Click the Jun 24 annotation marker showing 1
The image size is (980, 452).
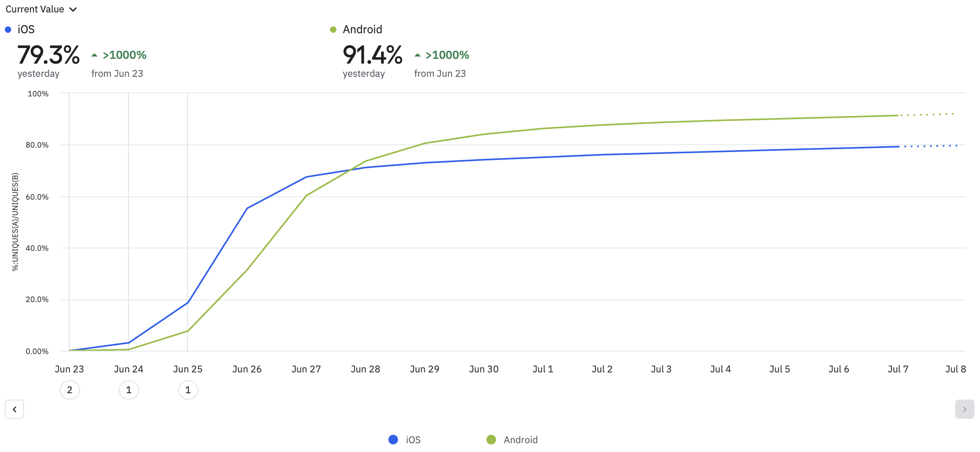(129, 390)
